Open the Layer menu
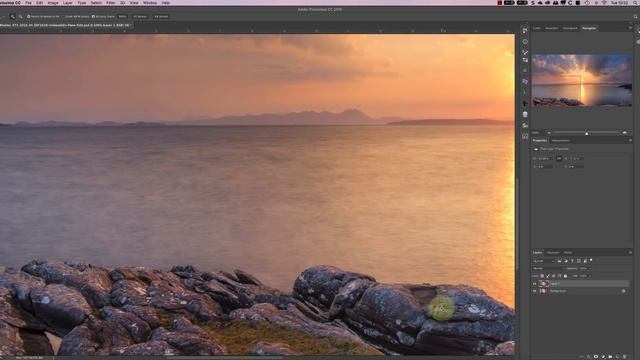Screen dimensions: 640x360 (x=68, y=2)
